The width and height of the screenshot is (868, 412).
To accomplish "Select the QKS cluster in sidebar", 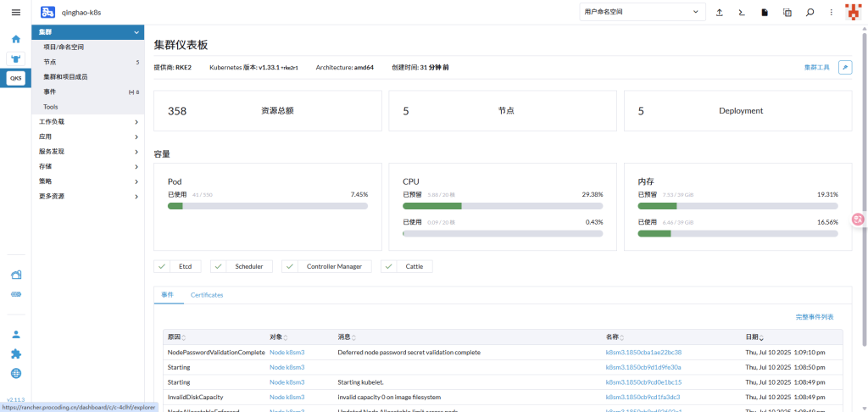I will click(15, 78).
